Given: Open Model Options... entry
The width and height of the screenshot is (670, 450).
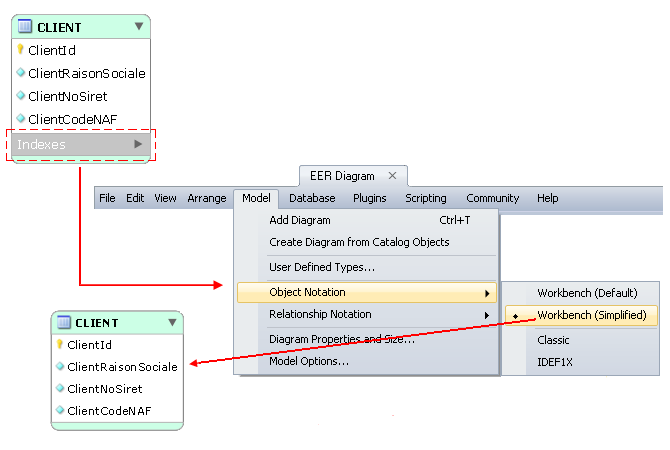Looking at the screenshot, I should pyautogui.click(x=309, y=361).
